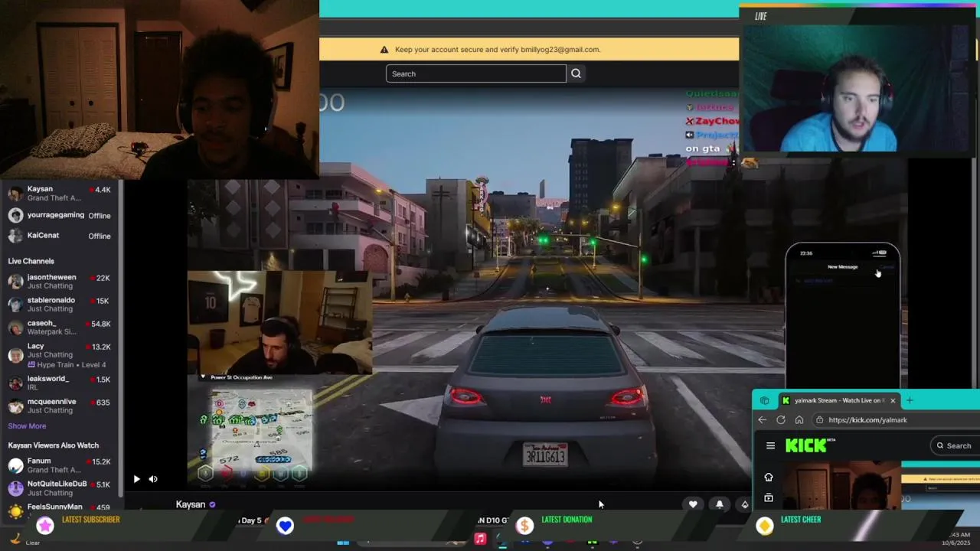Click the New Message phone overlay header

(x=842, y=267)
